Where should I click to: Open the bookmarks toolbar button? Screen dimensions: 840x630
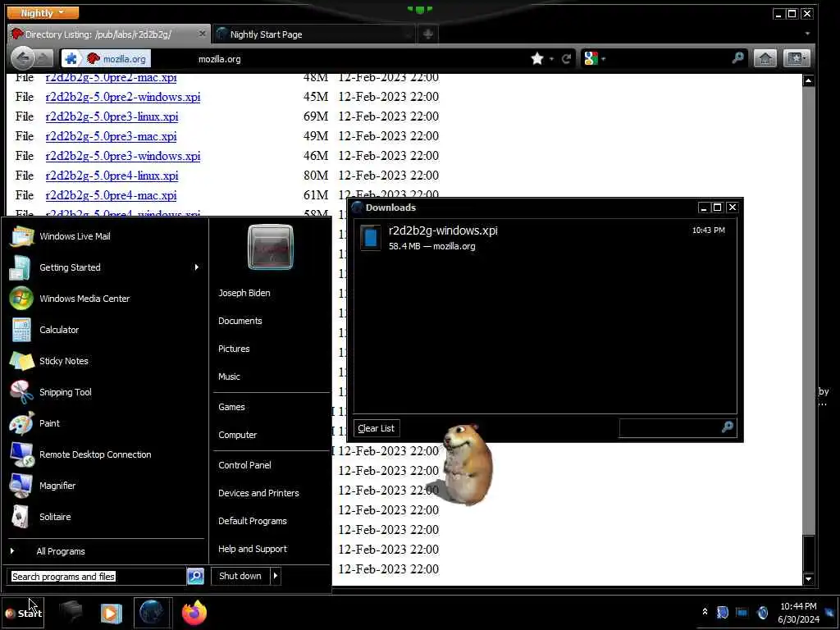pyautogui.click(x=796, y=58)
